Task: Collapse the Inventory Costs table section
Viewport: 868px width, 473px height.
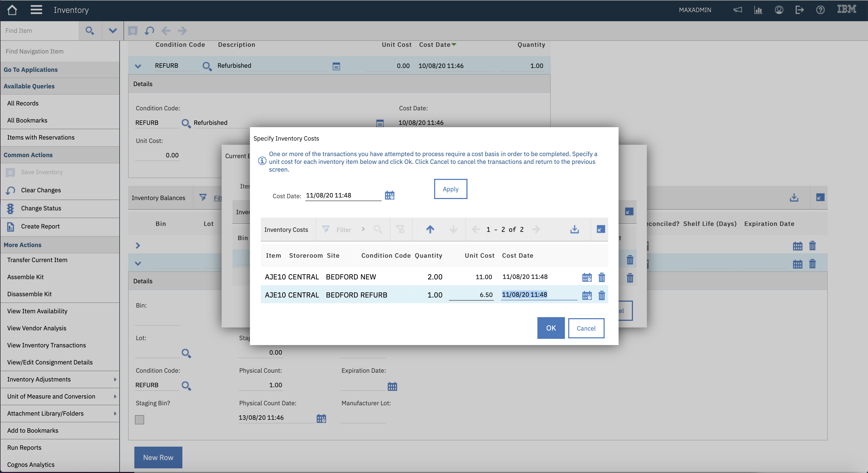Action: 600,229
